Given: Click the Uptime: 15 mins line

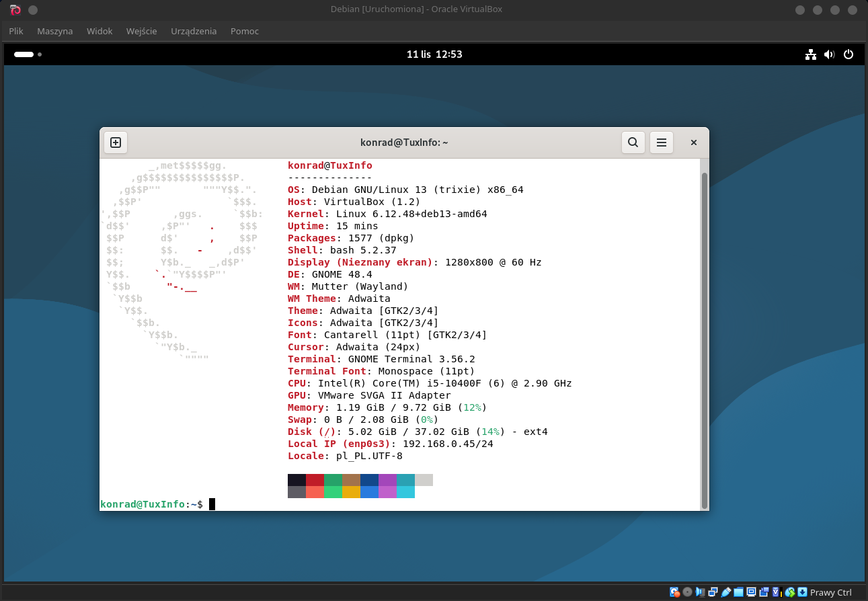Looking at the screenshot, I should (333, 226).
